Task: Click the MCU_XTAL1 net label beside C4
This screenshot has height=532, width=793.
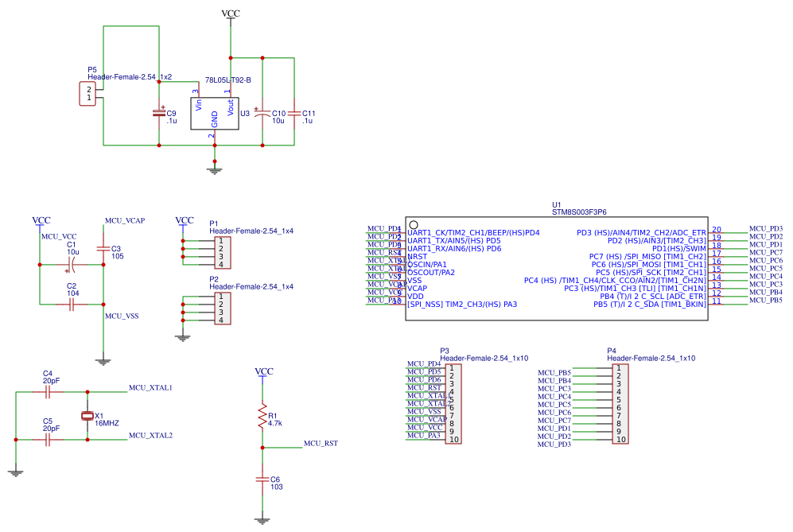Action: click(x=150, y=388)
